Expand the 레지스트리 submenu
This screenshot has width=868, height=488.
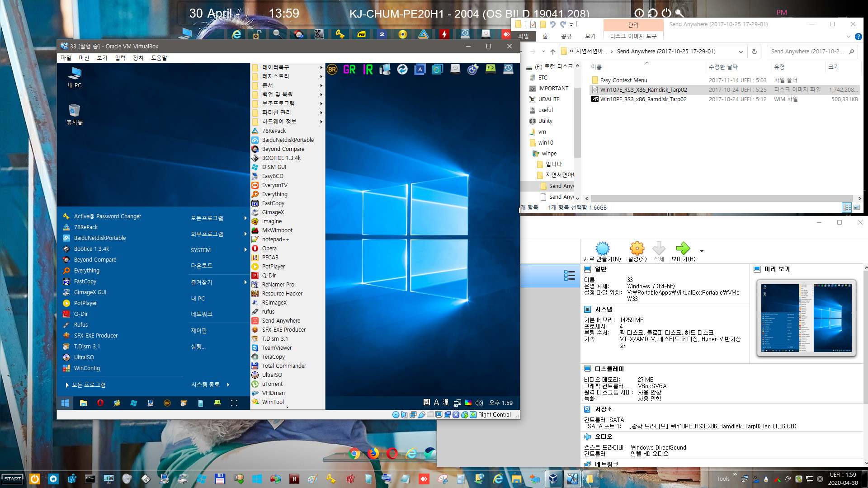point(288,76)
